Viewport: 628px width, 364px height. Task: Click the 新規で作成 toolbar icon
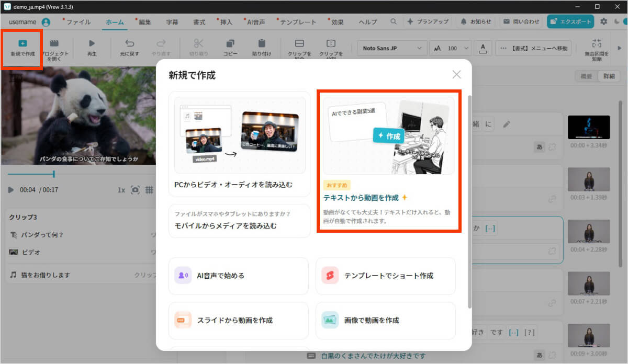click(22, 43)
